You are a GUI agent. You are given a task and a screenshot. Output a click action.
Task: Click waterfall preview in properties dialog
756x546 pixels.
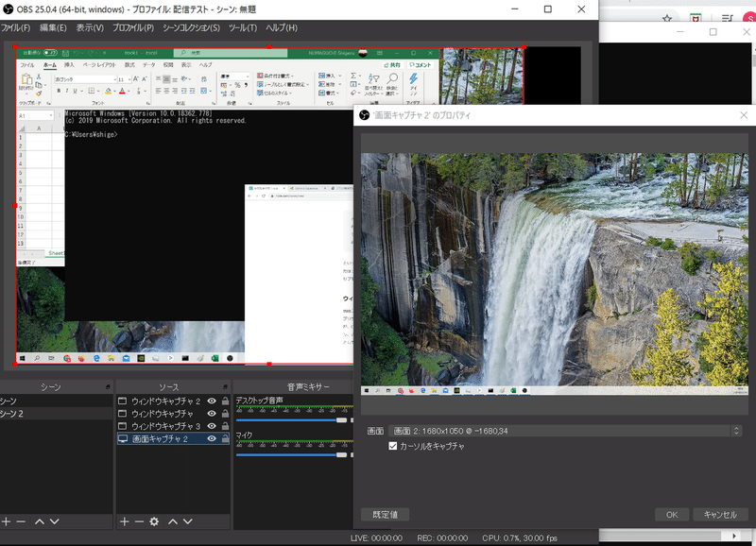point(555,274)
